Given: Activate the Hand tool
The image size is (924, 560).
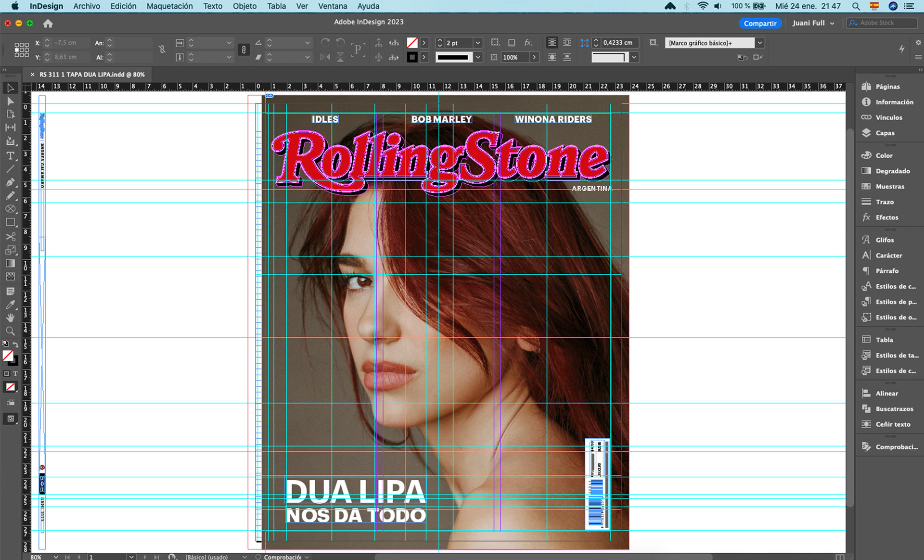Looking at the screenshot, I should 10,318.
